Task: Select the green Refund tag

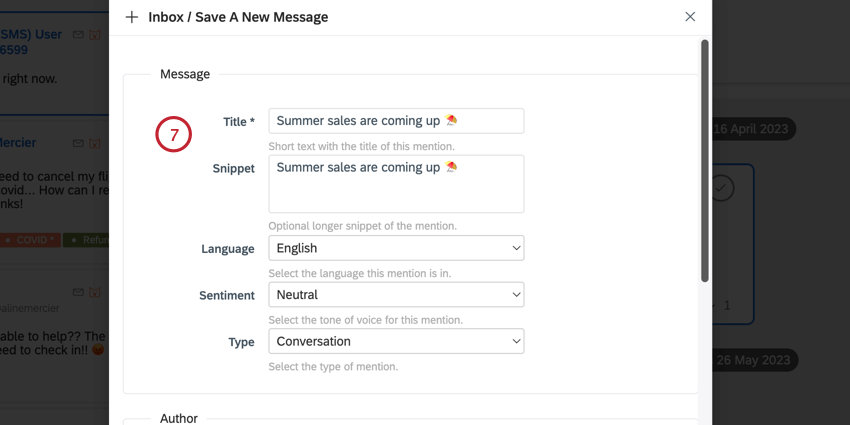Action: point(86,240)
